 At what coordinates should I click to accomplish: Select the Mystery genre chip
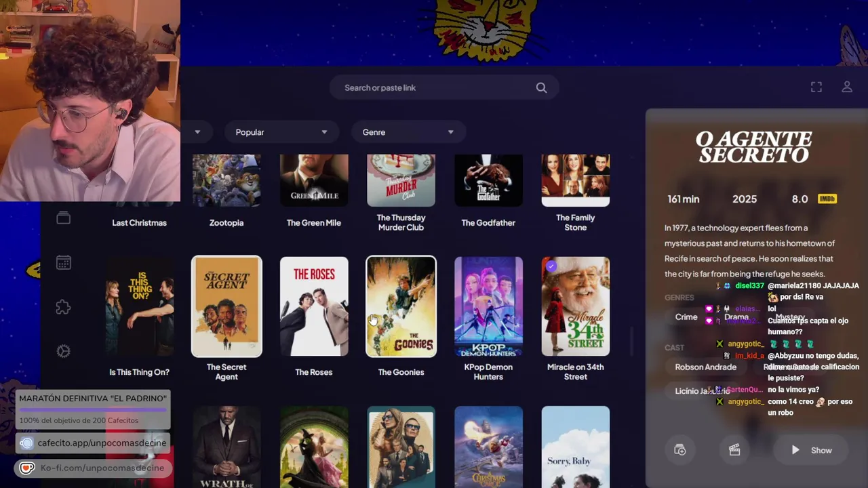791,317
